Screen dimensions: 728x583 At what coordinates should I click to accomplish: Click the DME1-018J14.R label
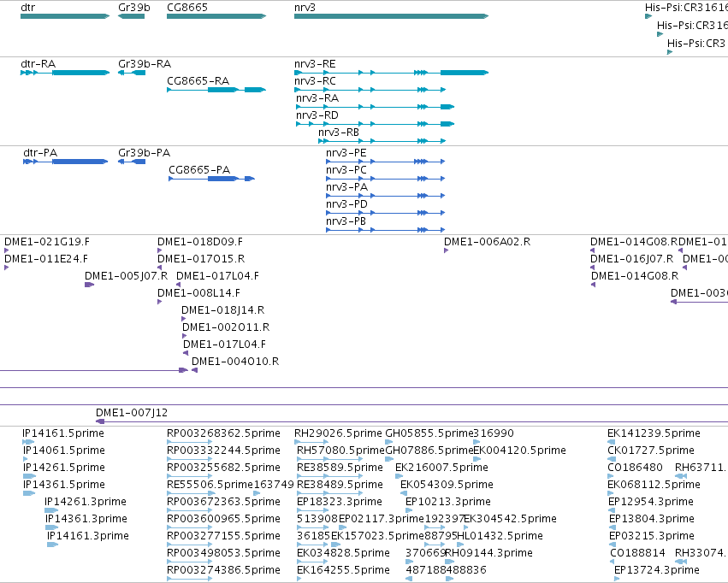223,311
